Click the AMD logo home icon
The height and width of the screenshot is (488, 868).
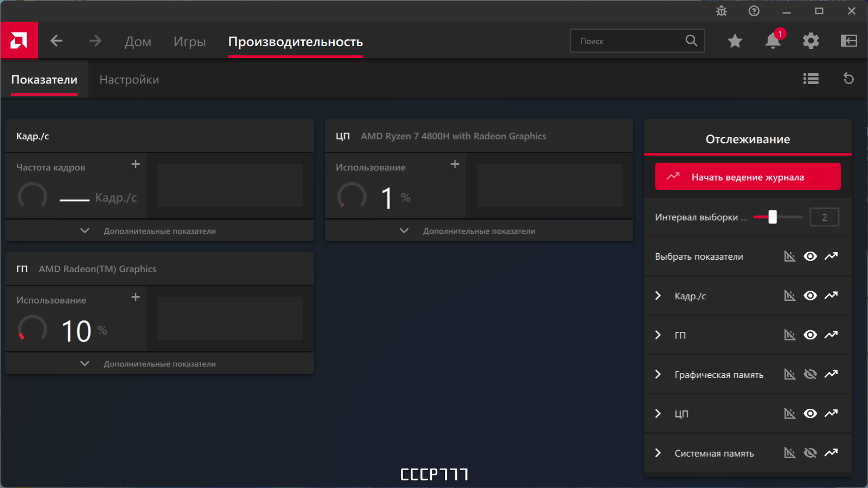coord(19,41)
